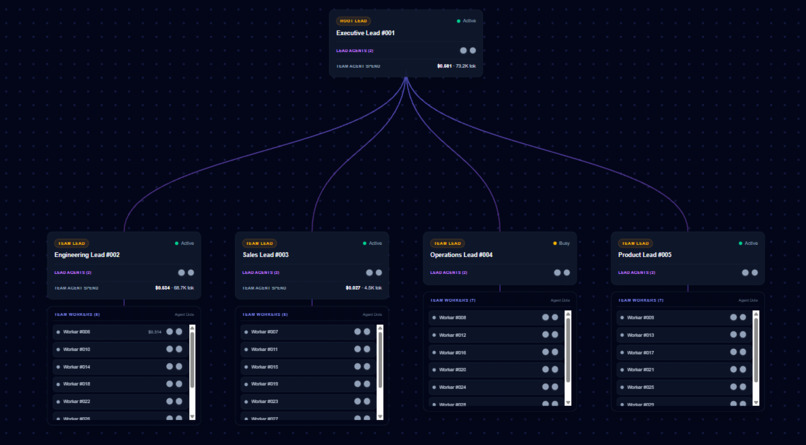Click scroll-up arrow in Operations team workers list

(x=568, y=313)
